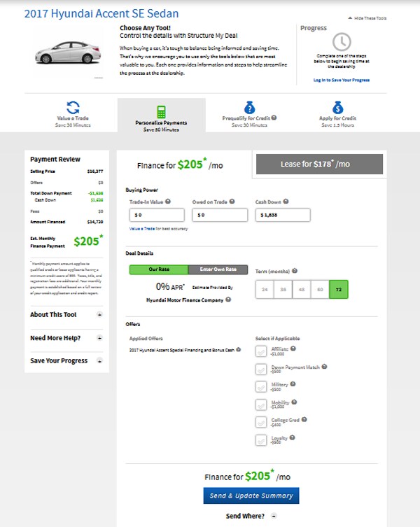The image size is (420, 527).
Task: Click help icon beside Cash Down label
Action: tap(286, 202)
